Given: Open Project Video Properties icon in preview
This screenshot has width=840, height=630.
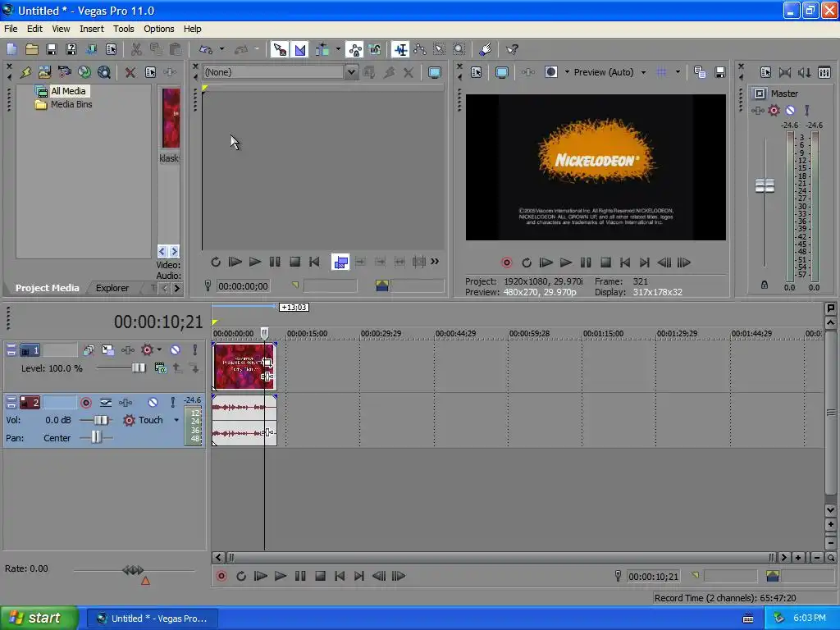Looking at the screenshot, I should (x=477, y=72).
